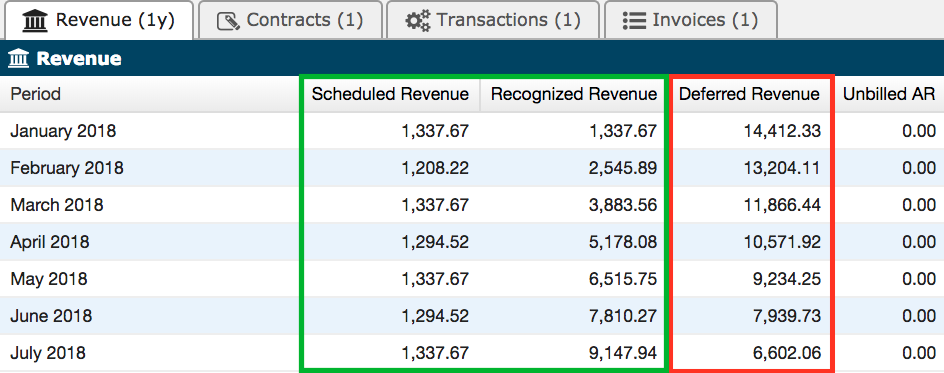This screenshot has width=944, height=373.
Task: Click the bank icon in the Revenue panel header
Action: (19, 58)
